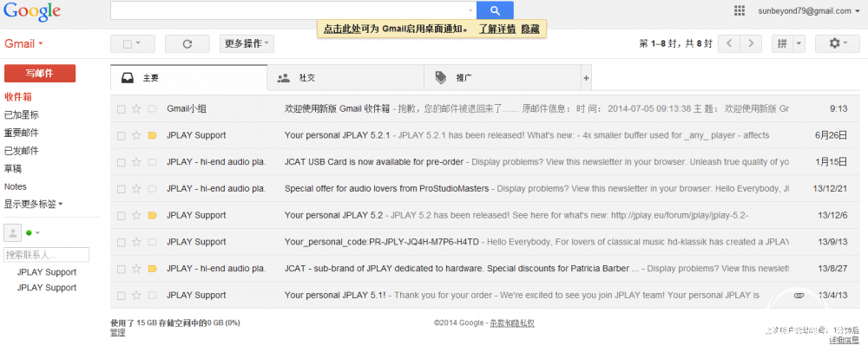This screenshot has width=868, height=352.
Task: Open the Google apps grid
Action: click(x=739, y=10)
